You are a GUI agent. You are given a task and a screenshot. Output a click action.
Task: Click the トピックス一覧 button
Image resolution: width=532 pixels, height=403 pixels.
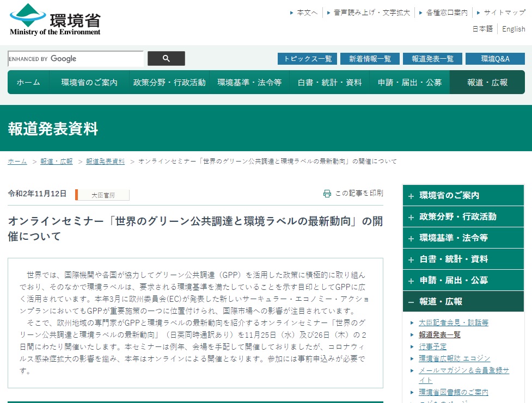click(x=307, y=59)
